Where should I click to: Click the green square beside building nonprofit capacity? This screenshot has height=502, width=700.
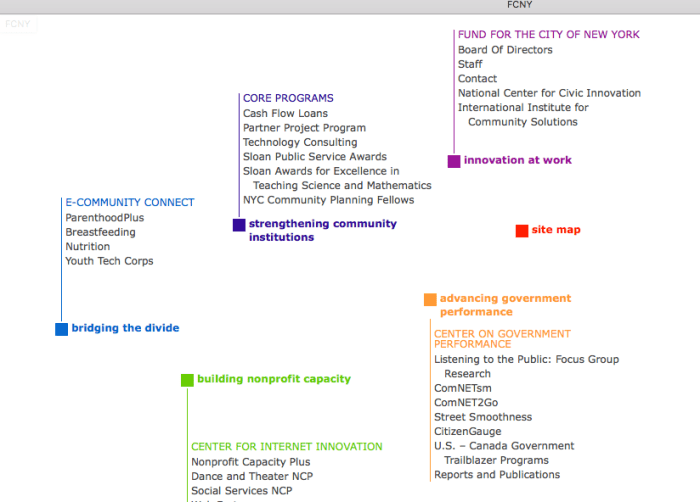click(x=187, y=380)
